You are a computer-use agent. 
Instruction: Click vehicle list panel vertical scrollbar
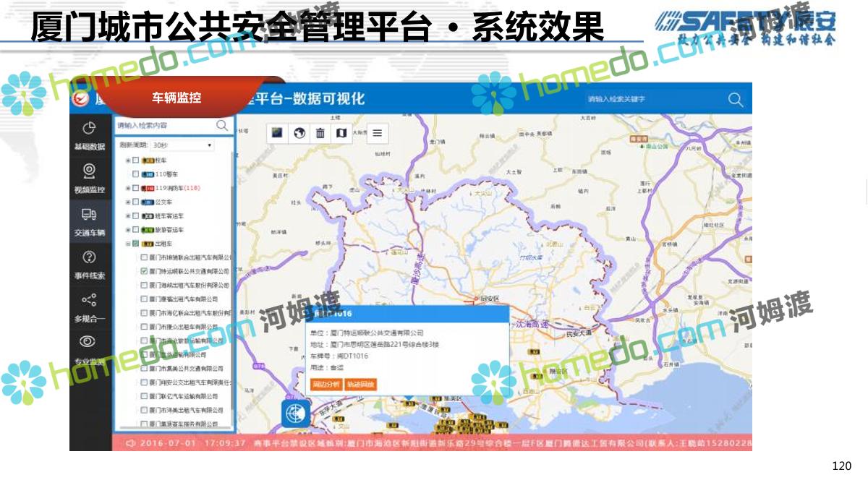(x=232, y=217)
